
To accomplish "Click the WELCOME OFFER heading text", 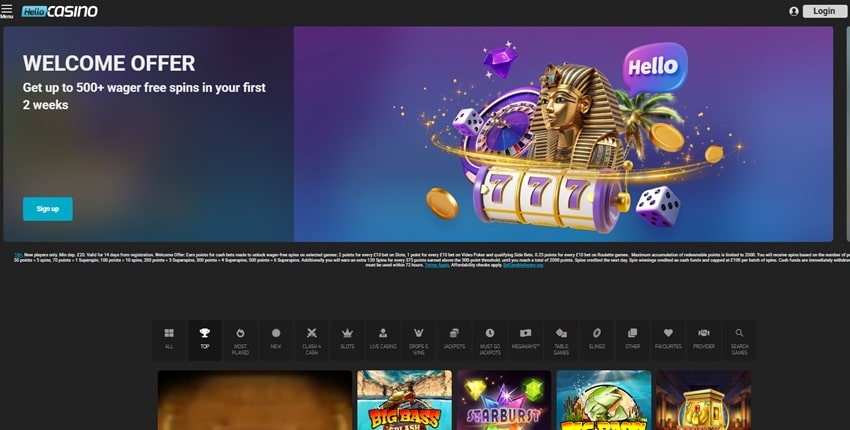I will (x=109, y=63).
